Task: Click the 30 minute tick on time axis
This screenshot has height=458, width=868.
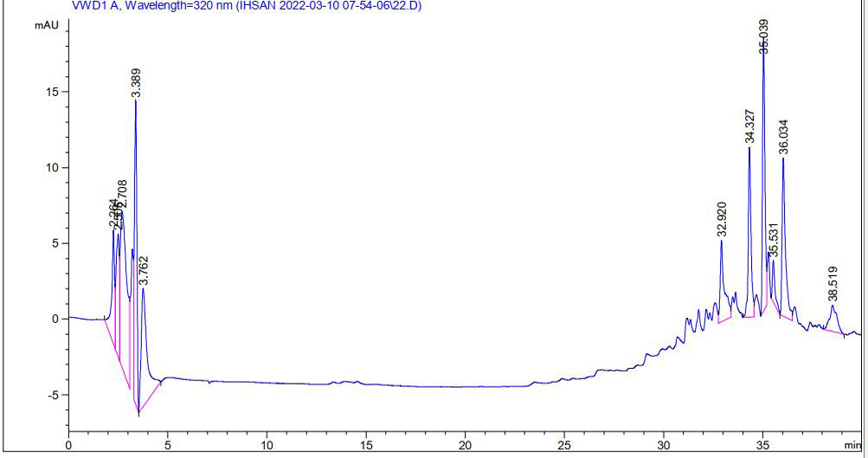Action: (x=663, y=445)
